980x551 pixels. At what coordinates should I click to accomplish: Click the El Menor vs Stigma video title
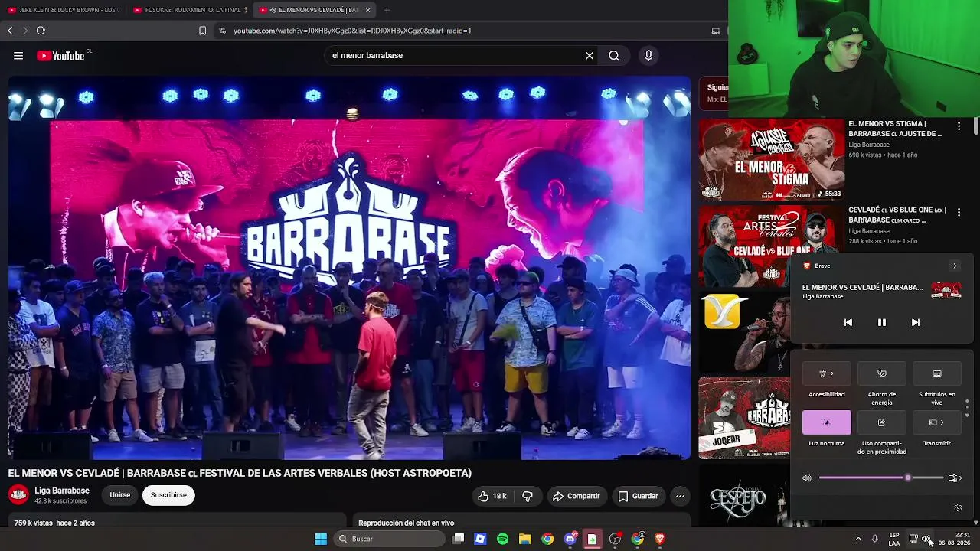(x=895, y=129)
